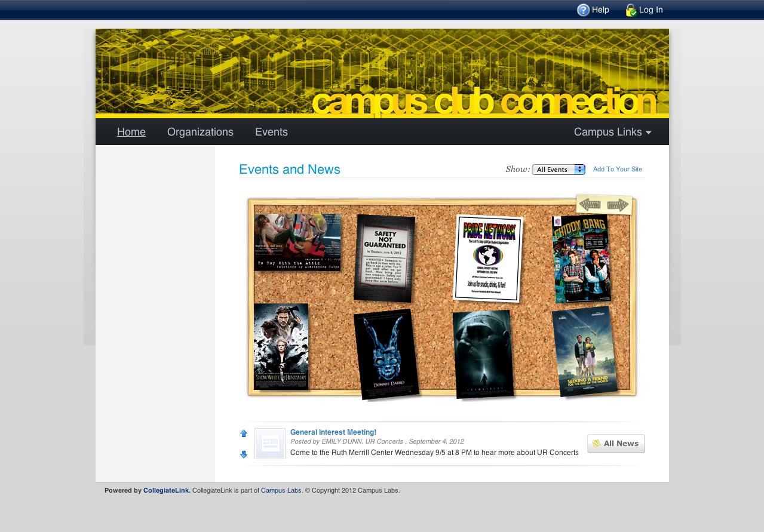The height and width of the screenshot is (532, 764).
Task: Click the Chiddy Bang concert poster
Action: click(581, 259)
